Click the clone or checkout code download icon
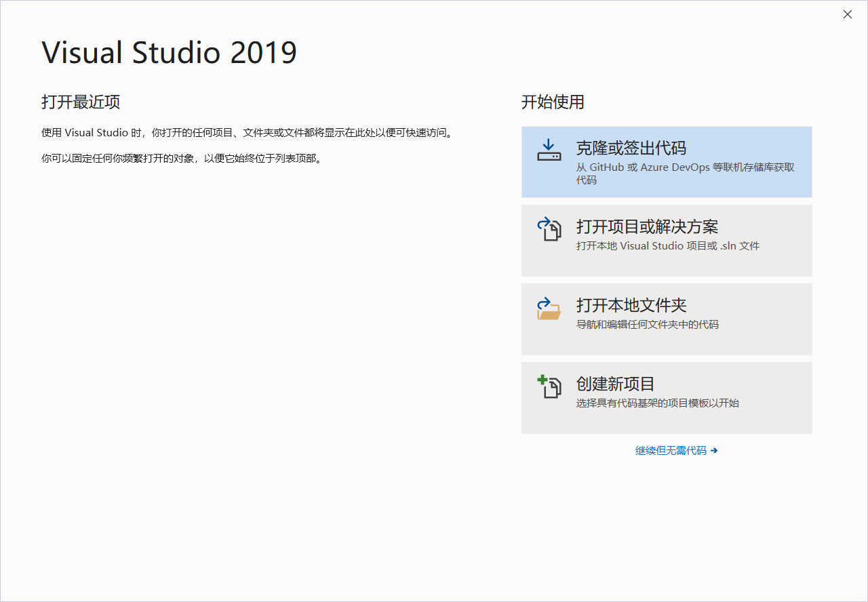The width and height of the screenshot is (868, 602). 549,150
